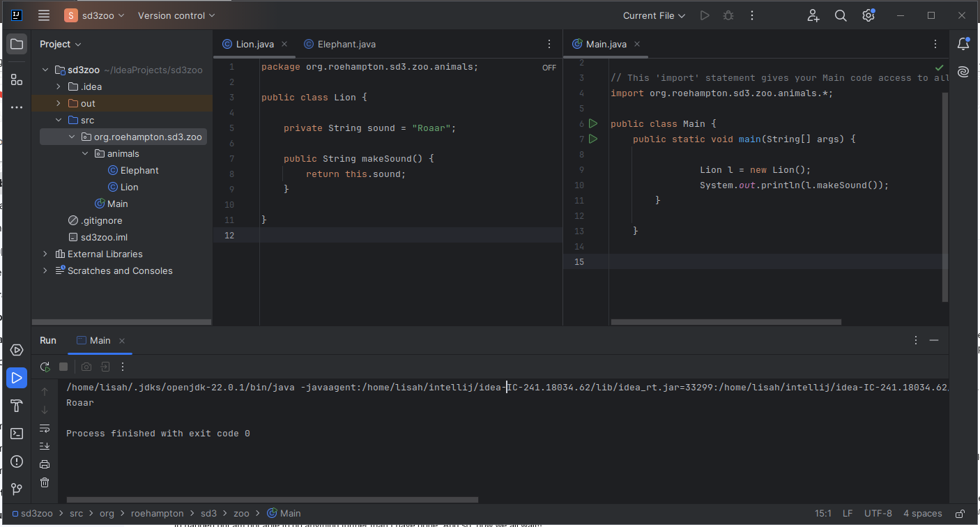This screenshot has height=527, width=980.
Task: Click the Soft-Wrap icon in Run console
Action: pos(45,428)
